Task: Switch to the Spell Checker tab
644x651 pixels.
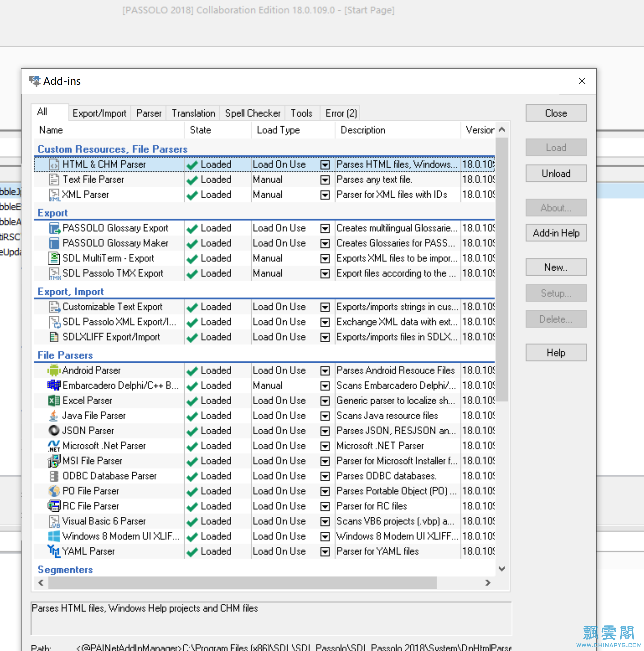Action: click(253, 113)
